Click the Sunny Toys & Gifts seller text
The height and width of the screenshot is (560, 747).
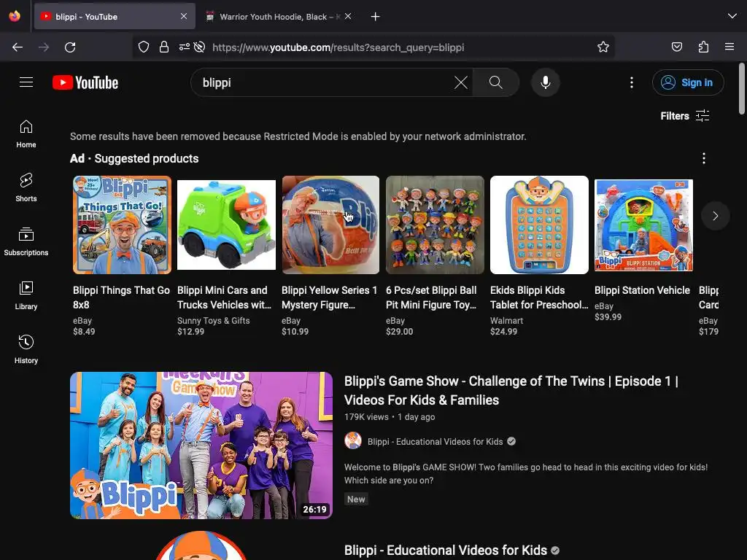point(214,321)
